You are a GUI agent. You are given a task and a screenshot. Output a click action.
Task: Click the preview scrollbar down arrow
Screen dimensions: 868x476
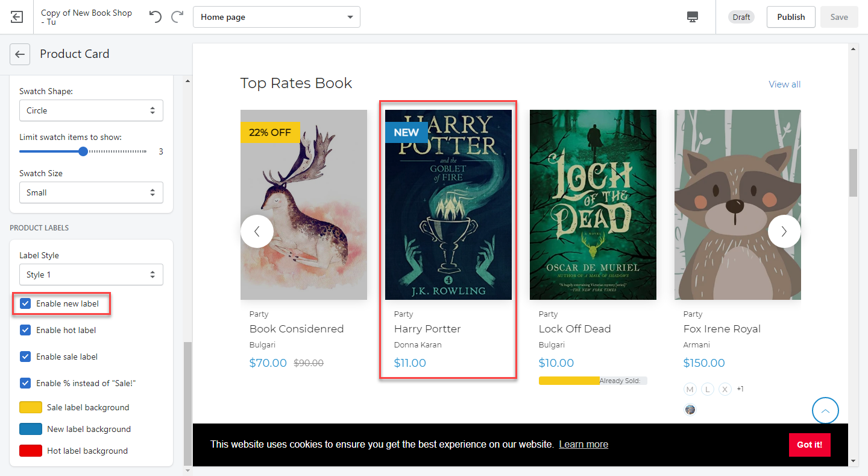853,462
